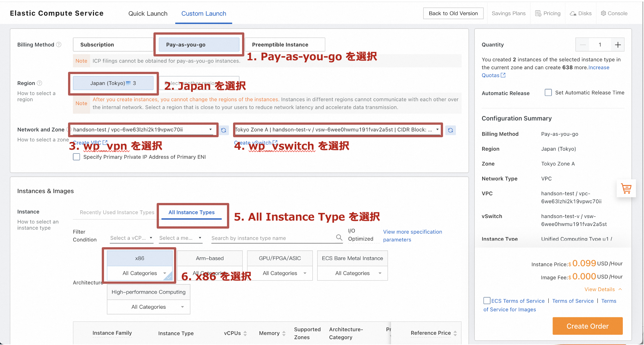644x345 pixels.
Task: Select Subscription billing method
Action: click(113, 45)
